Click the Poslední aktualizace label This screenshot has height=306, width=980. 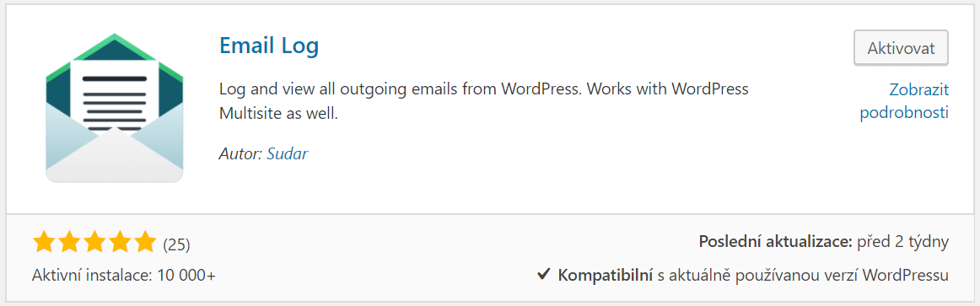click(x=776, y=242)
